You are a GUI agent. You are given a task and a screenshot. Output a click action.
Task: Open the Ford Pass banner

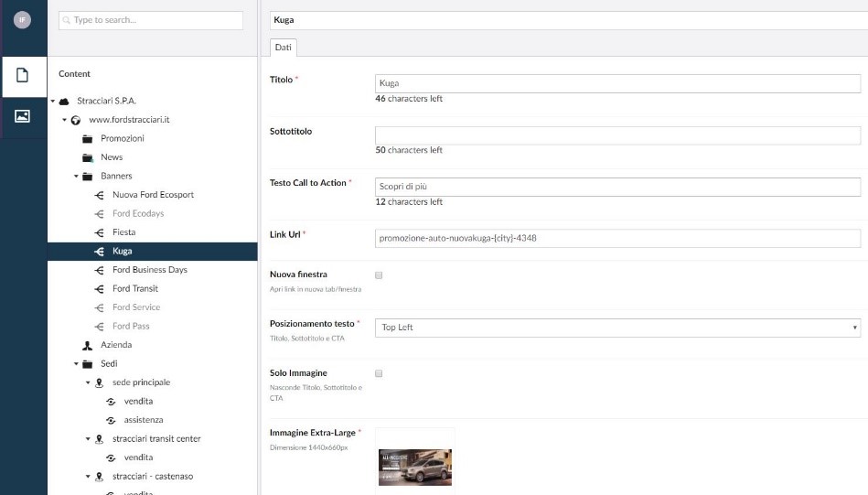tap(131, 326)
